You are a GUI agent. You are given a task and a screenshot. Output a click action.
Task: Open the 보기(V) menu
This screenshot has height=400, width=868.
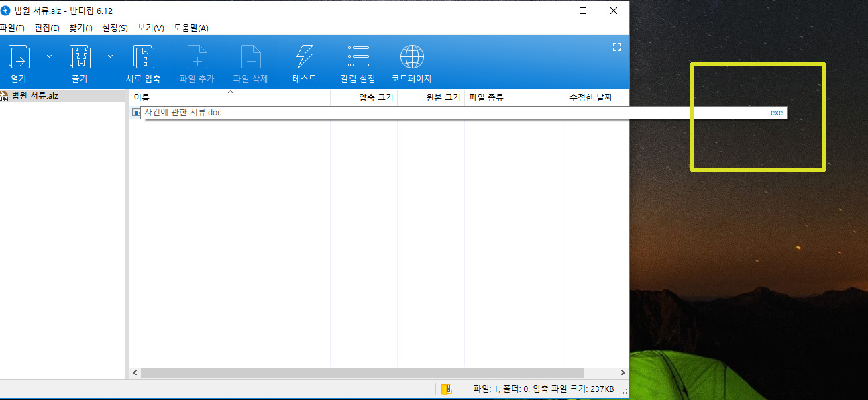coord(151,28)
